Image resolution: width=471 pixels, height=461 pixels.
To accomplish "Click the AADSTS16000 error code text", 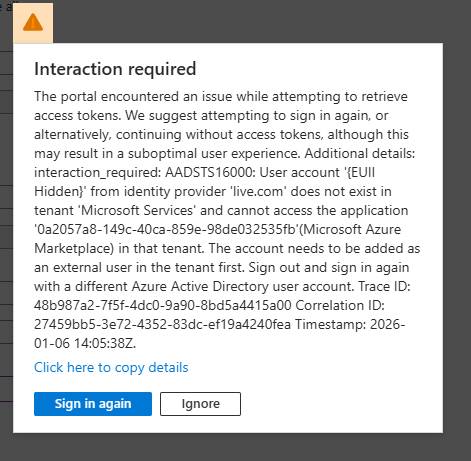I will (210, 173).
